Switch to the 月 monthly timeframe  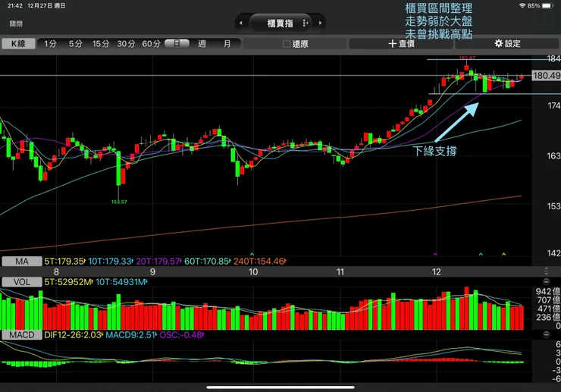tap(227, 44)
